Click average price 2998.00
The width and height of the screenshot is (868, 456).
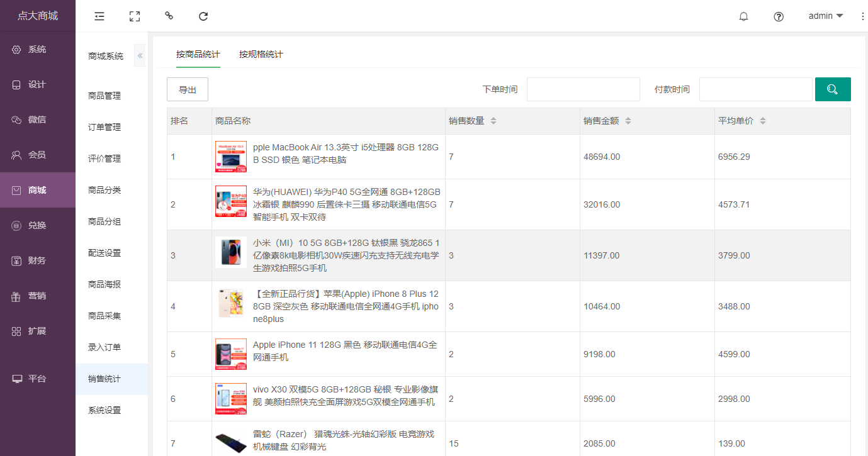coord(734,399)
